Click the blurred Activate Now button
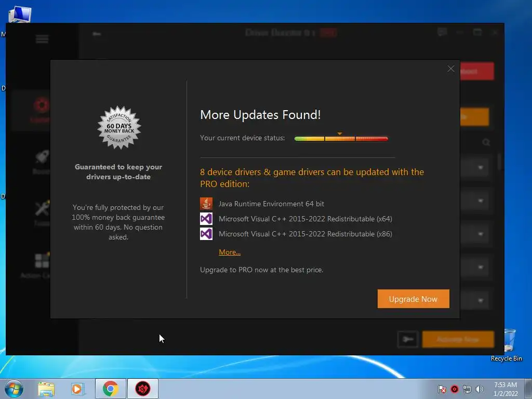Viewport: 532px width, 399px height. click(x=458, y=339)
